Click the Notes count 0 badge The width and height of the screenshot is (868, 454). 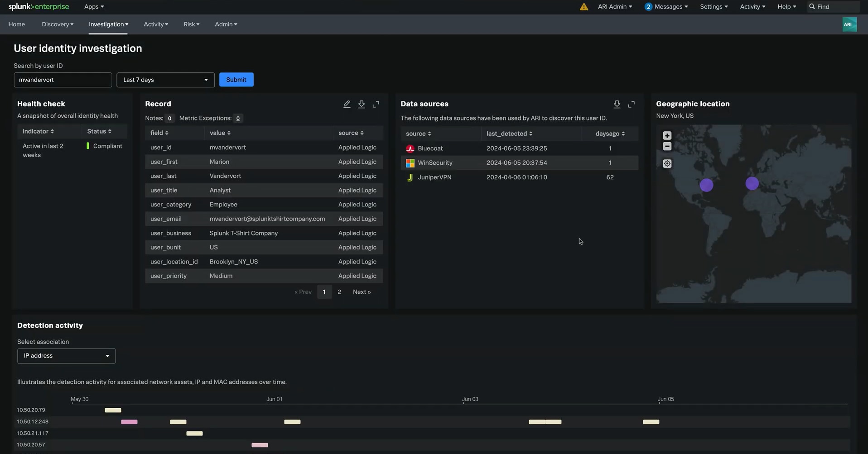point(169,119)
